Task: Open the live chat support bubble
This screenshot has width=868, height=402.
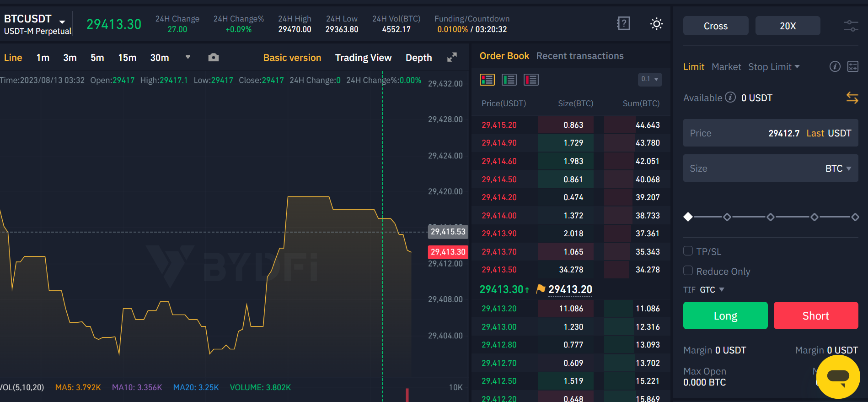Action: point(838,377)
